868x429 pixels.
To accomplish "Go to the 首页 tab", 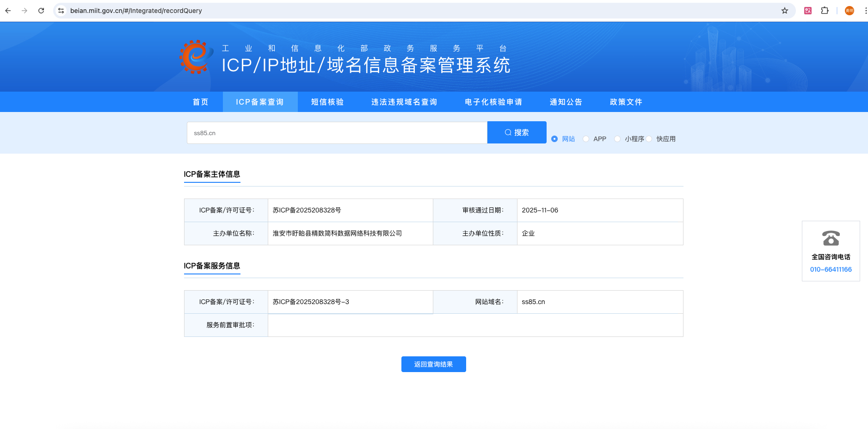I will (201, 102).
